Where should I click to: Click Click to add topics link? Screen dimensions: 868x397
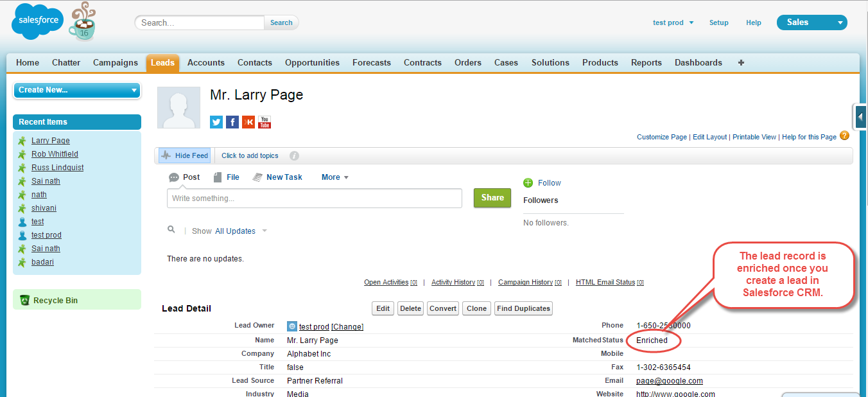pyautogui.click(x=250, y=155)
